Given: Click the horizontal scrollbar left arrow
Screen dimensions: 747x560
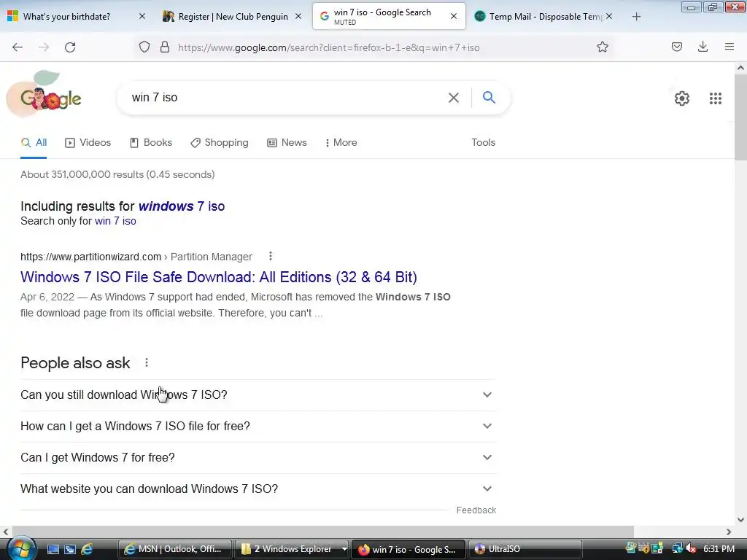Looking at the screenshot, I should 6,532.
